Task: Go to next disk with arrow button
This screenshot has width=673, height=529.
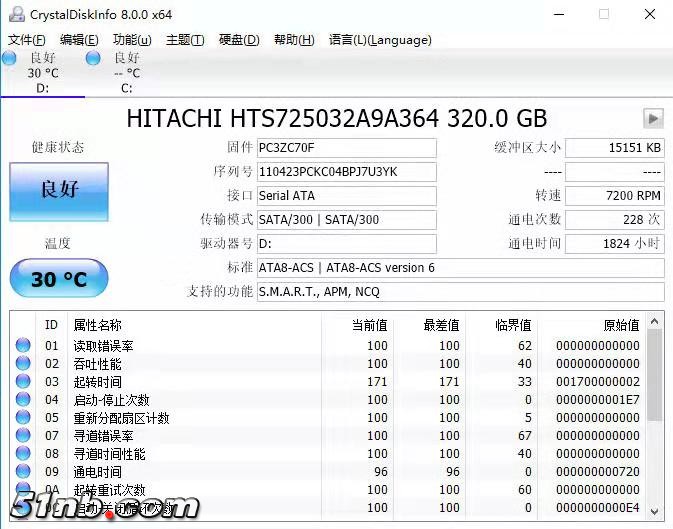Action: (653, 118)
